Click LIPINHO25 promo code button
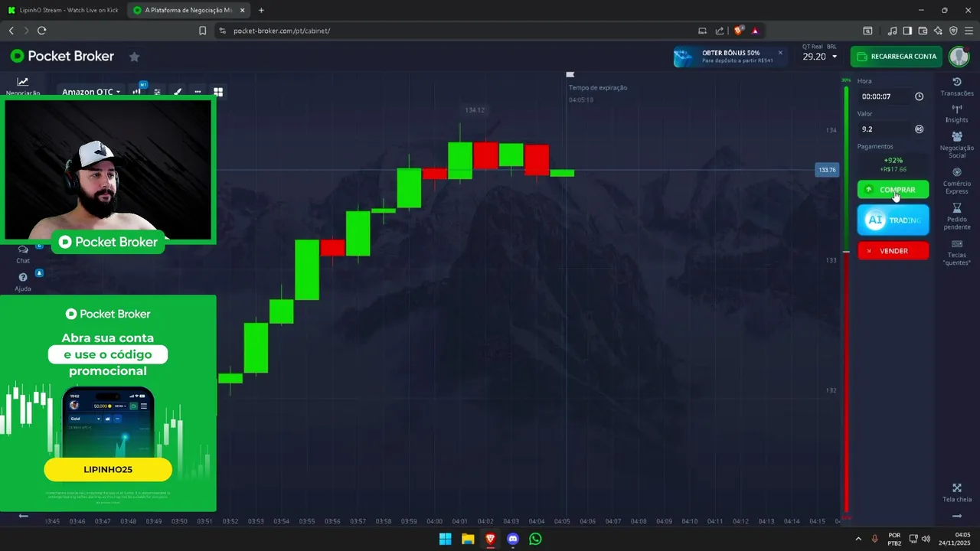The height and width of the screenshot is (551, 980). pyautogui.click(x=108, y=469)
